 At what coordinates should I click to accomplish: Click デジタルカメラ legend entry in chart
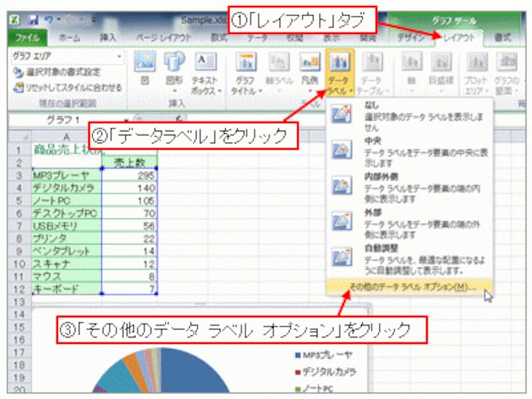pos(326,372)
